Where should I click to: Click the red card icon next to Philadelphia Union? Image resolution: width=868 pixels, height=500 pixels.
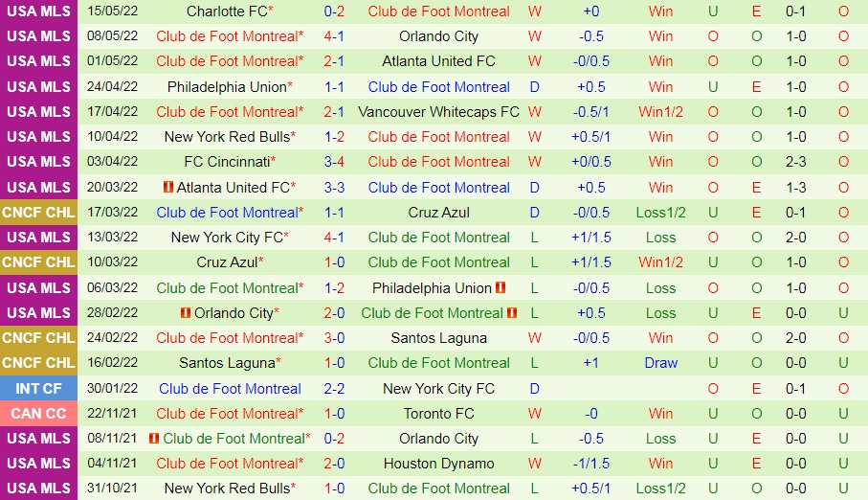click(501, 287)
